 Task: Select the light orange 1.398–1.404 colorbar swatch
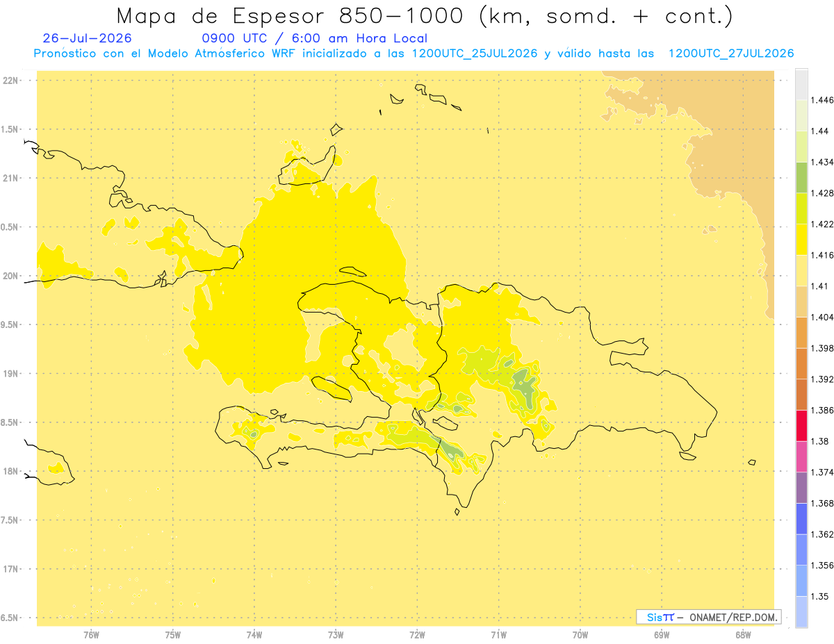pyautogui.click(x=801, y=332)
